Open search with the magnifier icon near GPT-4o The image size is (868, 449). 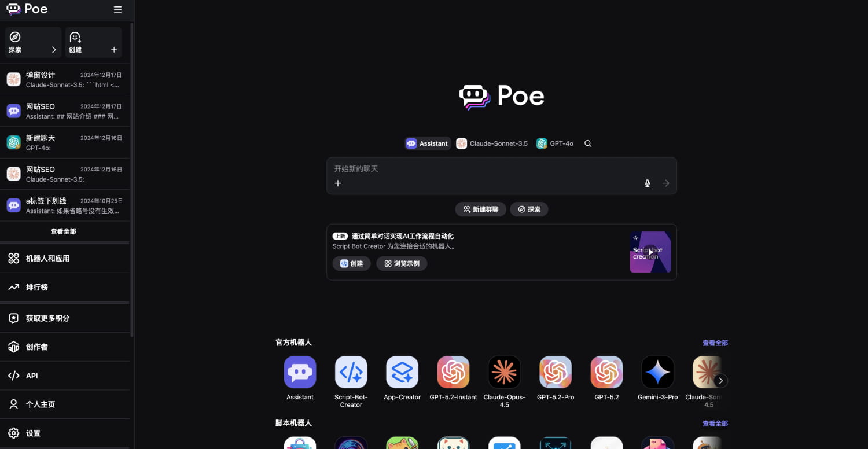pyautogui.click(x=587, y=143)
